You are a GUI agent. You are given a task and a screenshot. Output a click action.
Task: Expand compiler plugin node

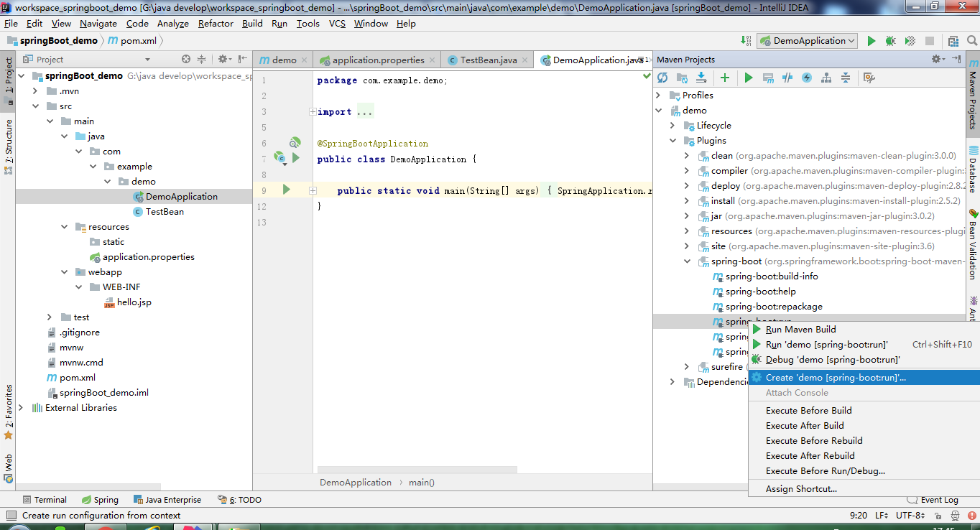pos(687,170)
